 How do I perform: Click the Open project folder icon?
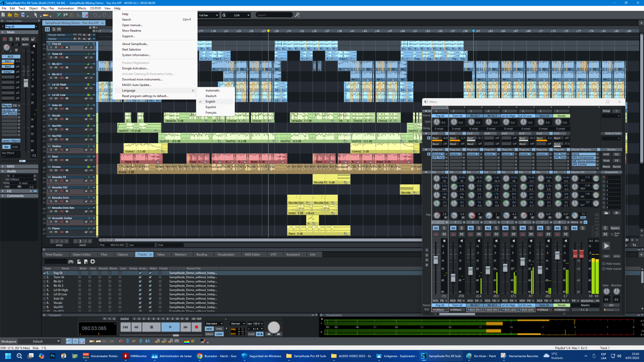10,15
